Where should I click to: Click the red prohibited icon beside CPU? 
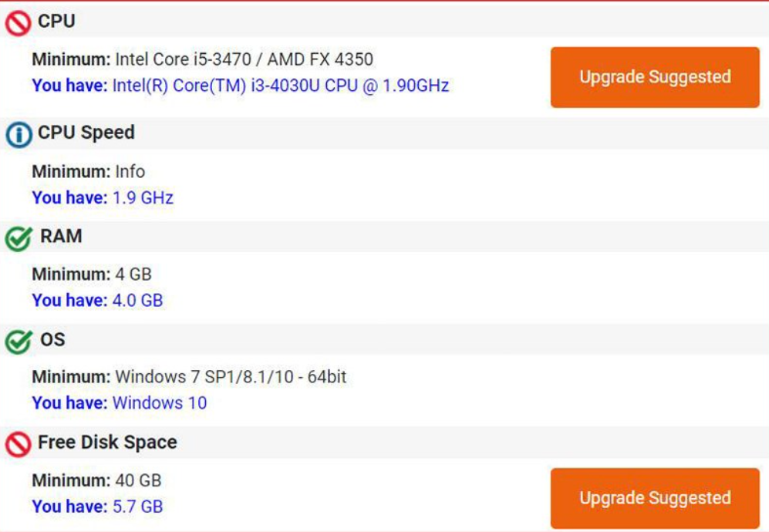click(19, 23)
